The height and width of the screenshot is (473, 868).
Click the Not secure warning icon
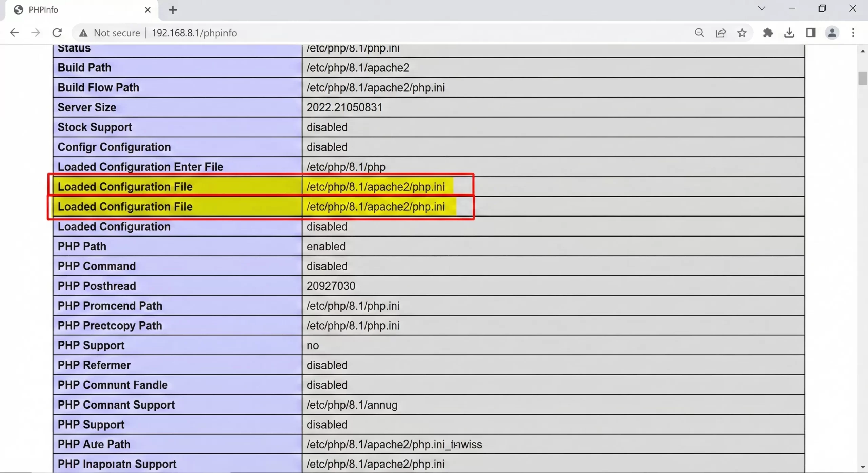[x=83, y=33]
